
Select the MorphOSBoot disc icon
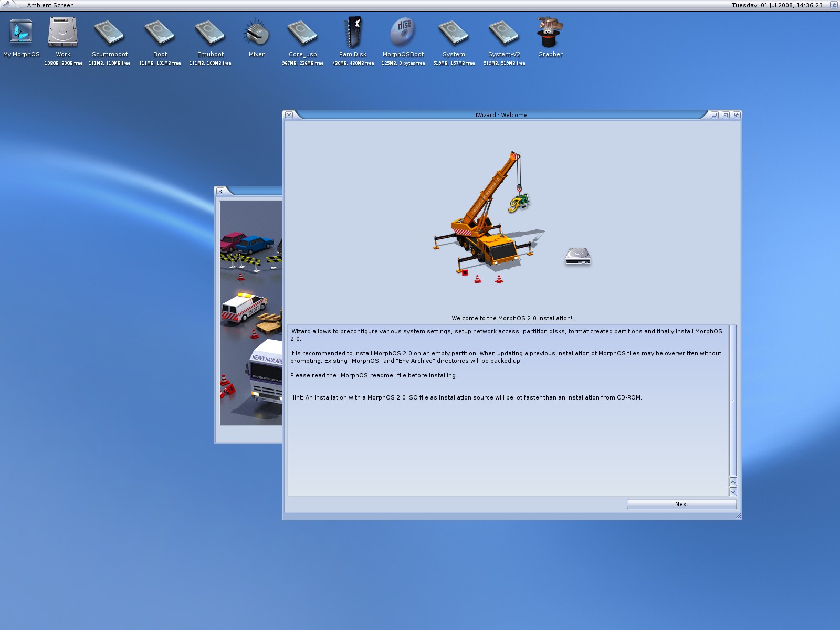tap(403, 33)
